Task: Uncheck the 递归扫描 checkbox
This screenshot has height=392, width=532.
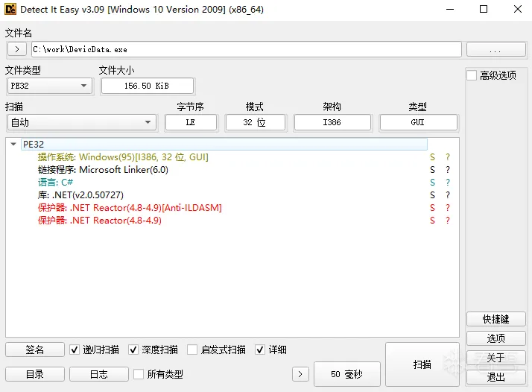Action: 75,350
